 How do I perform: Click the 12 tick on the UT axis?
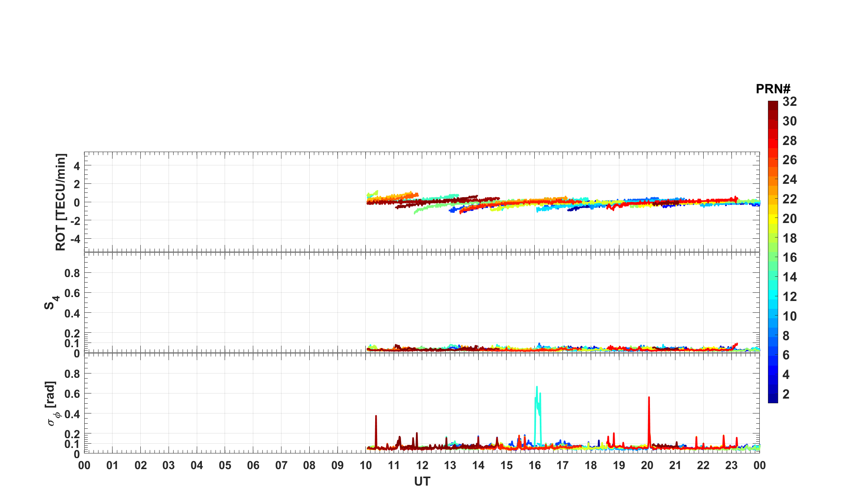coord(422,466)
